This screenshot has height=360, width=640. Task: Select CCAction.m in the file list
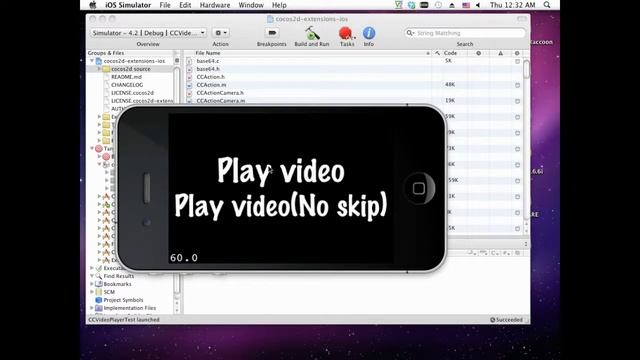pos(211,85)
